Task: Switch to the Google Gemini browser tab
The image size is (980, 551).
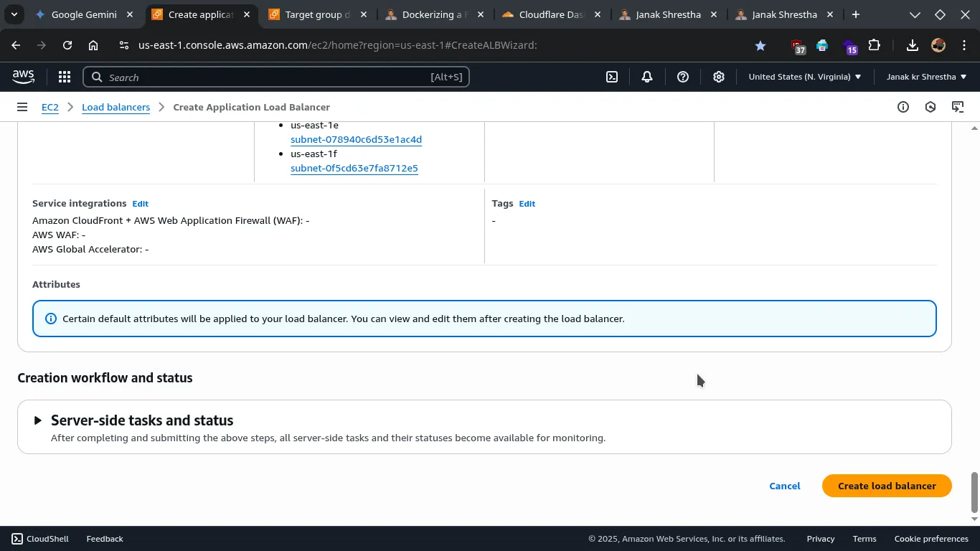Action: point(84,14)
